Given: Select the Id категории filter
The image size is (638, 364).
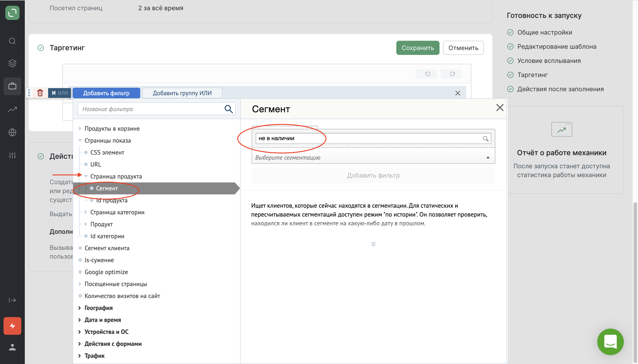Looking at the screenshot, I should point(107,236).
